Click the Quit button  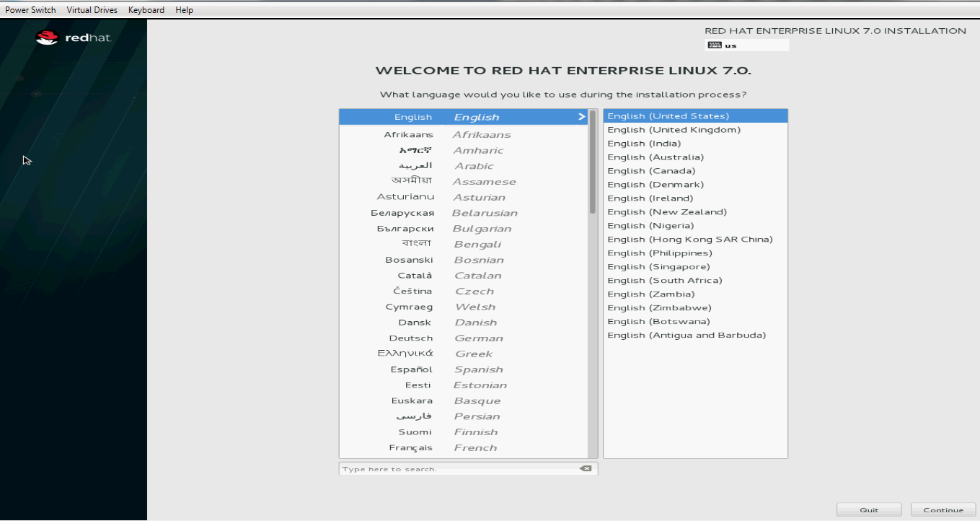(x=869, y=509)
